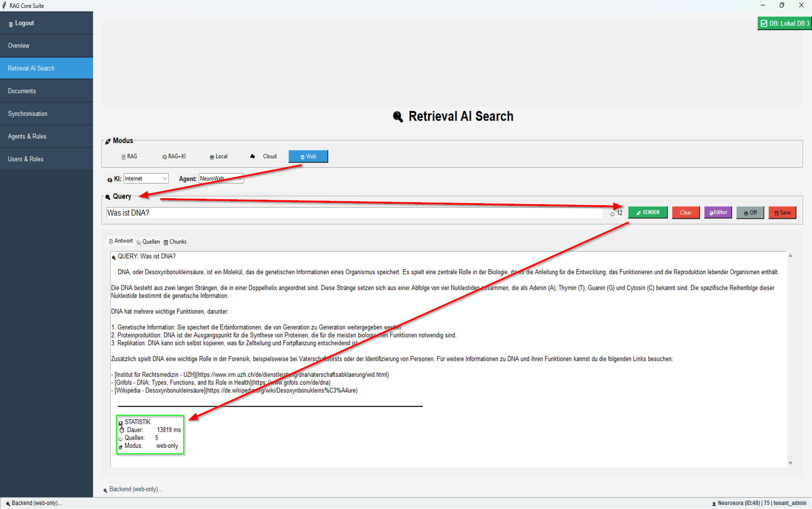Screen dimensions: 812x509
Task: Click the STATISTIK chart icon
Action: coord(121,423)
